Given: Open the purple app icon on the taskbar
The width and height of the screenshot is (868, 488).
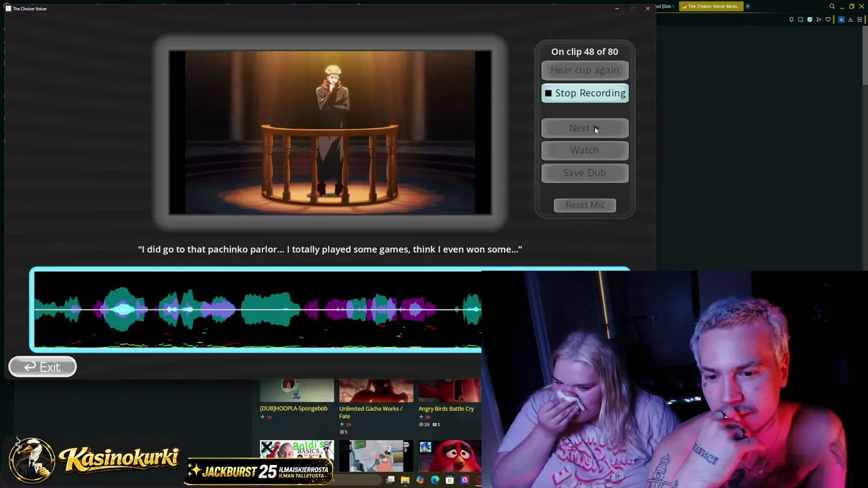Looking at the screenshot, I should (x=465, y=481).
